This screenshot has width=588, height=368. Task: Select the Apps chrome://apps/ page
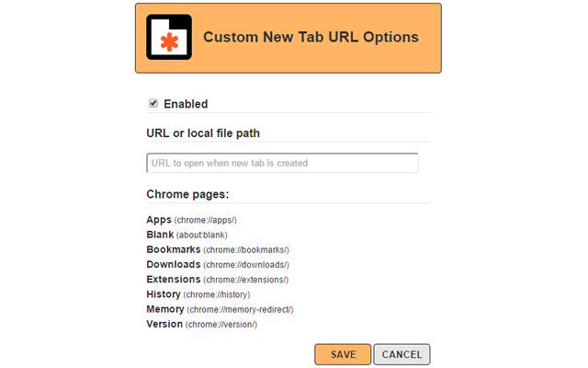pyautogui.click(x=191, y=220)
